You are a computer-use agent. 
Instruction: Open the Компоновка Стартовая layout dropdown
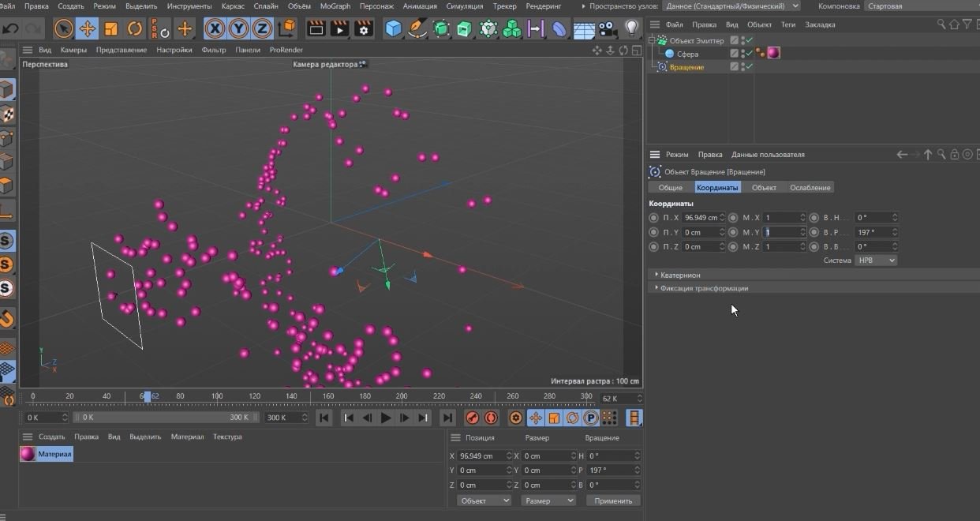tap(922, 6)
